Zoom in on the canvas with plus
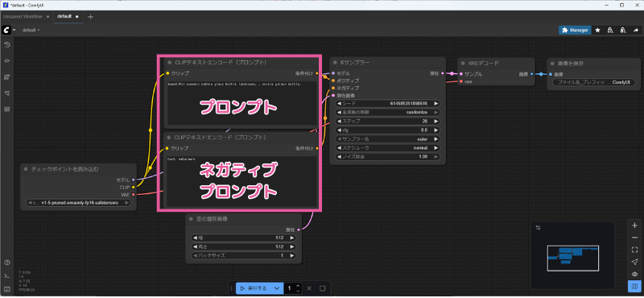Viewport: 644px width, 298px height. [634, 226]
